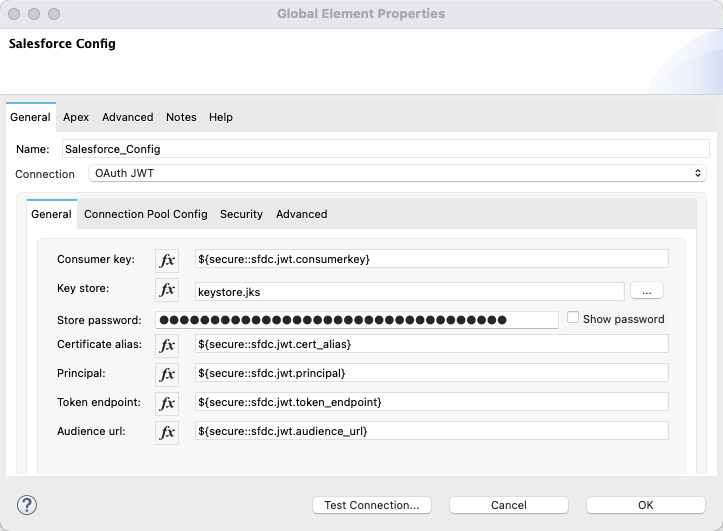This screenshot has width=723, height=531.
Task: Expand the Connection type dropdown
Action: point(398,174)
